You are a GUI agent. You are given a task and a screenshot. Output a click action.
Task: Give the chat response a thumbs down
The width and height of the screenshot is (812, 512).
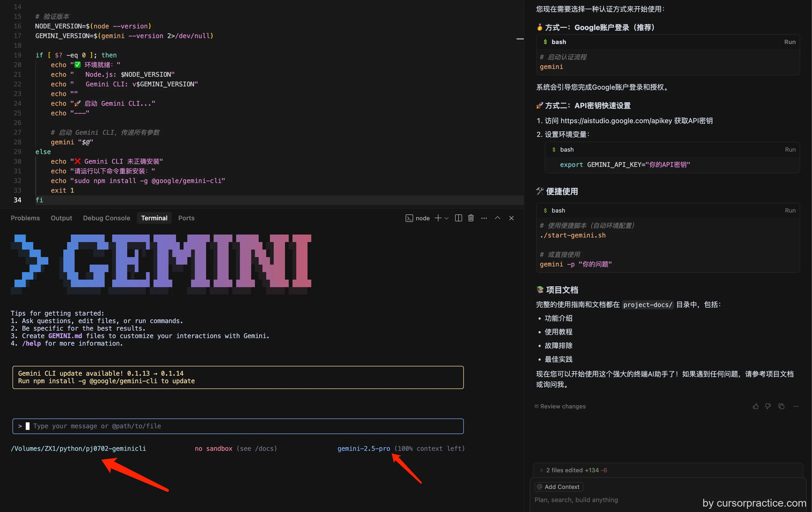point(768,406)
